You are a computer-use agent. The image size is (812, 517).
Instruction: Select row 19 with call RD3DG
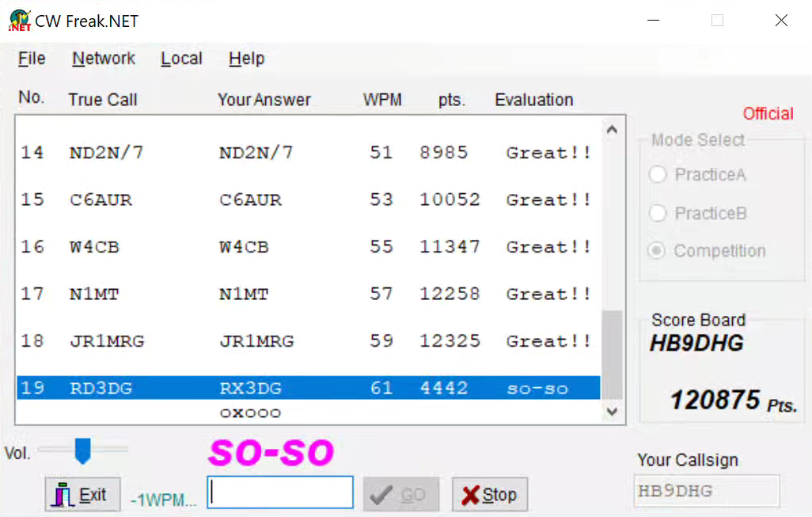point(307,388)
